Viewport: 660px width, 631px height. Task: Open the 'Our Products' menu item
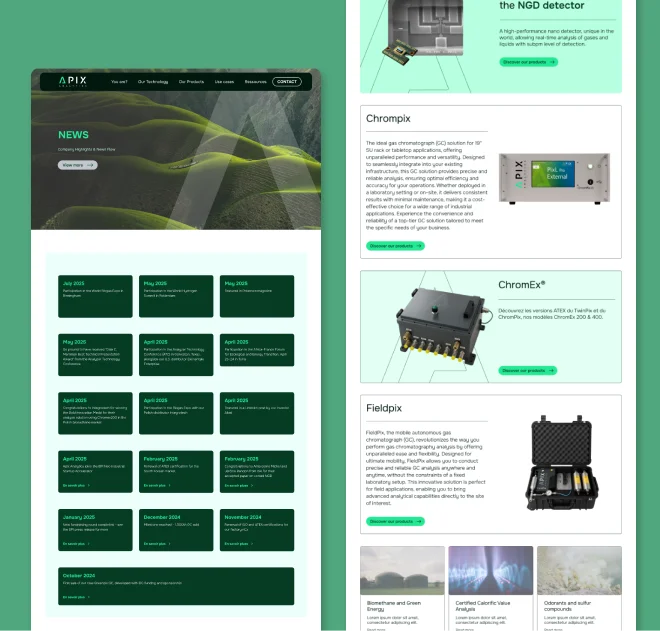tap(191, 82)
